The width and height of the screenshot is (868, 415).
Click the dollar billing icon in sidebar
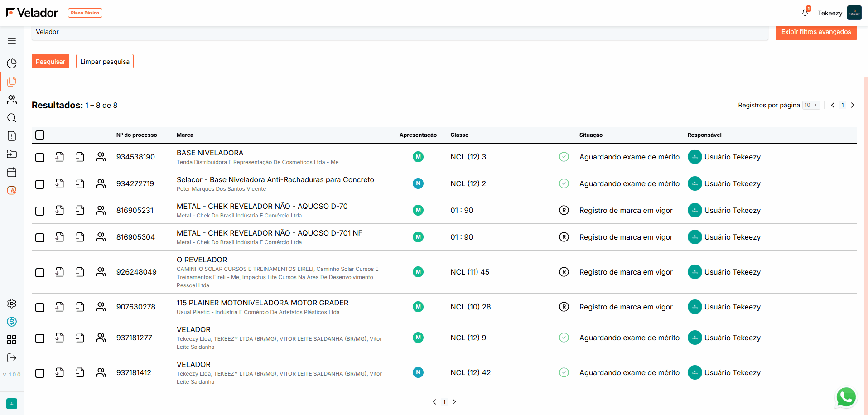point(12,322)
